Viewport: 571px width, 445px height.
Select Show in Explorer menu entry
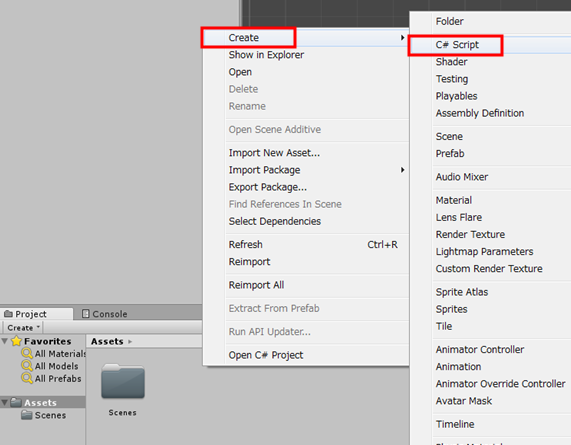click(266, 55)
